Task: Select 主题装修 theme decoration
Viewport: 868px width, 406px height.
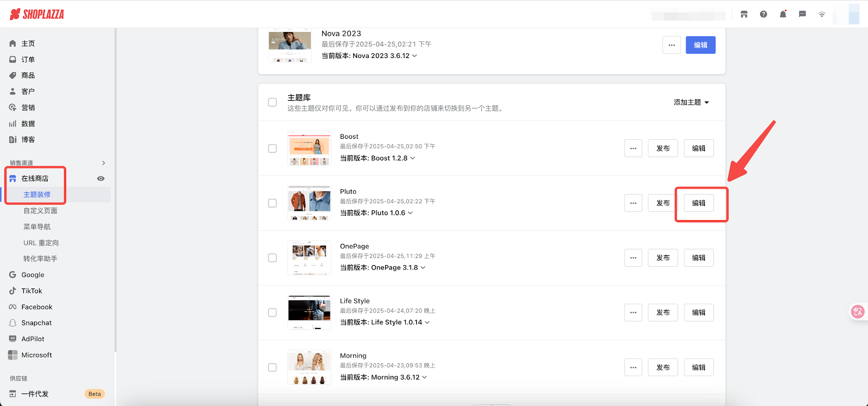Action: (x=37, y=195)
